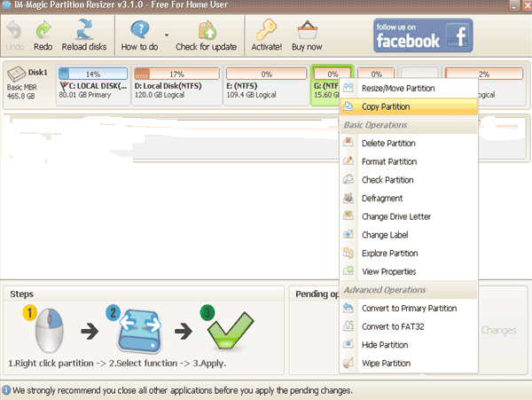Click the mouse step 1 illustration

pos(49,331)
